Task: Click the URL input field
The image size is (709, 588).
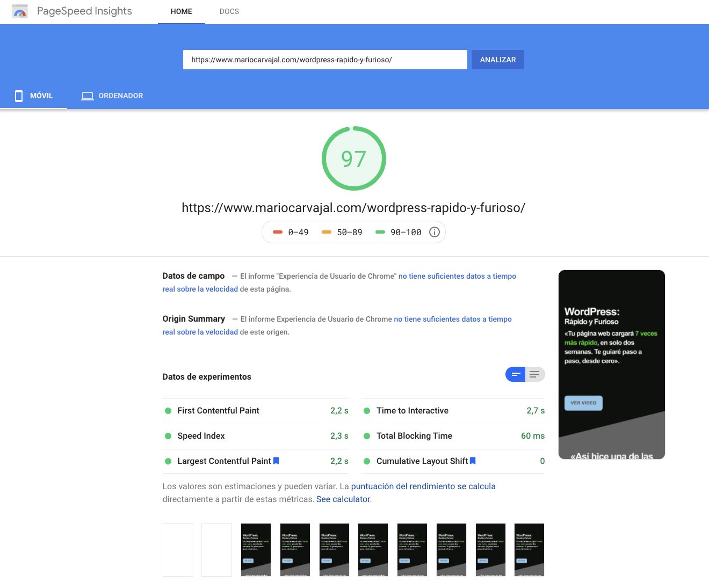Action: (324, 60)
